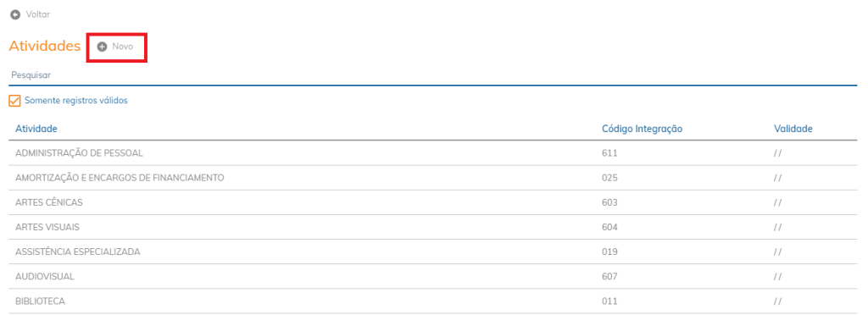Sort by the Atividade column header

click(x=36, y=129)
